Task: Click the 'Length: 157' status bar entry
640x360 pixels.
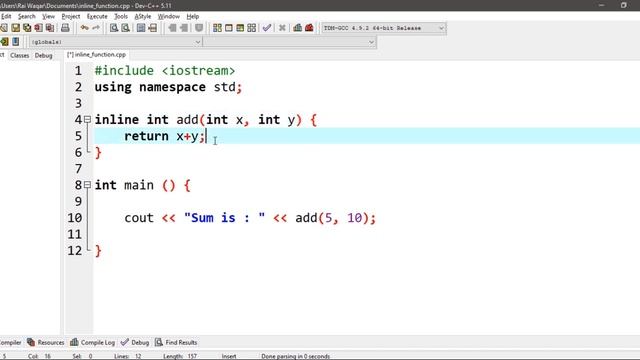Action: (180, 356)
